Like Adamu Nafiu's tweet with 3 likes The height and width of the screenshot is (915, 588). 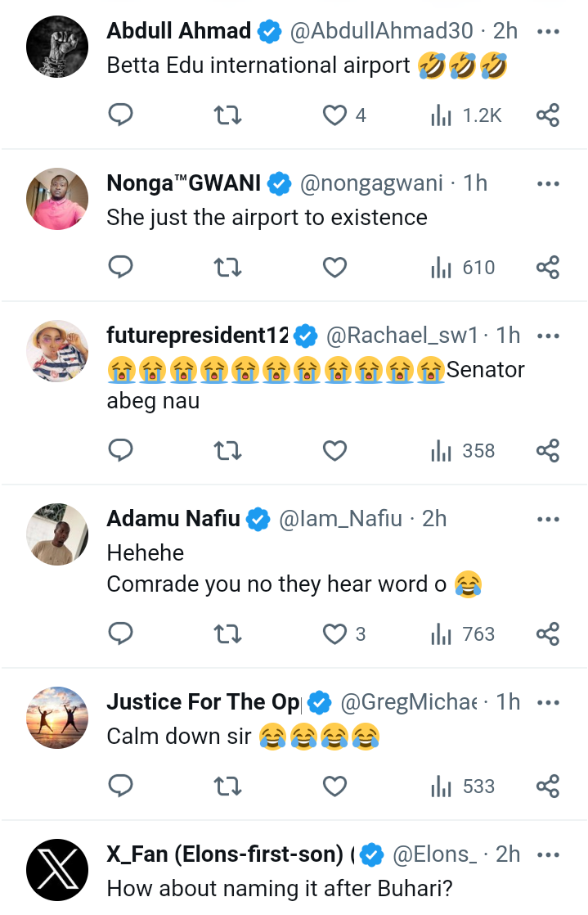point(334,633)
